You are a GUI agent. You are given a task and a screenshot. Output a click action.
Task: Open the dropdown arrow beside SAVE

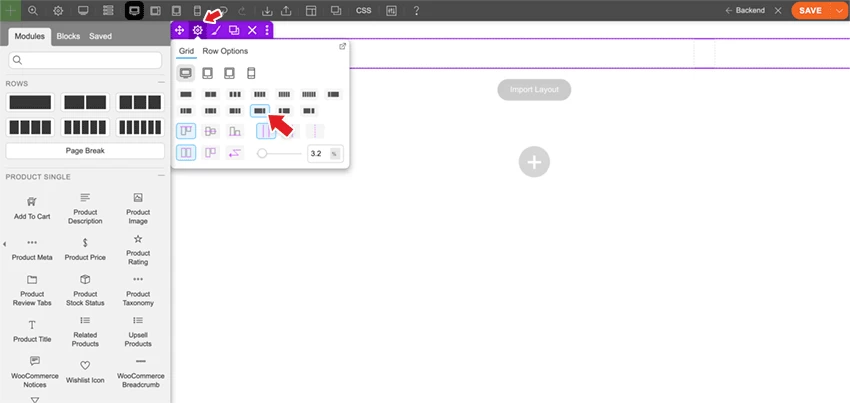(839, 10)
